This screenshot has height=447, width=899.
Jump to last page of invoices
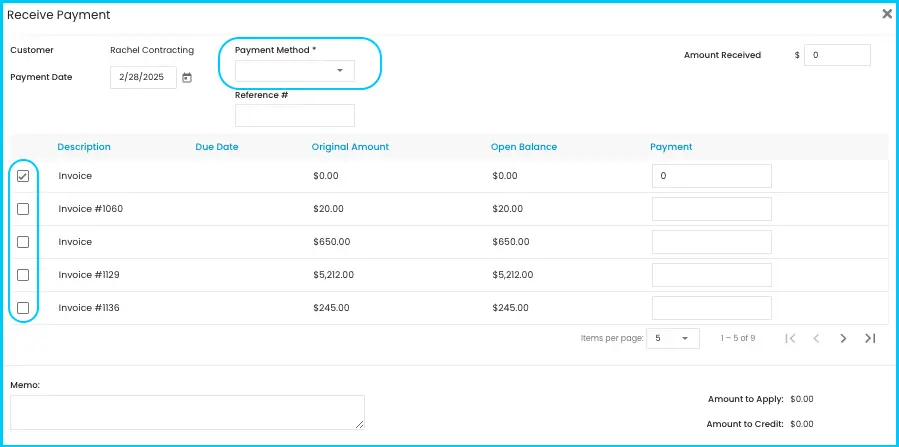coord(870,338)
